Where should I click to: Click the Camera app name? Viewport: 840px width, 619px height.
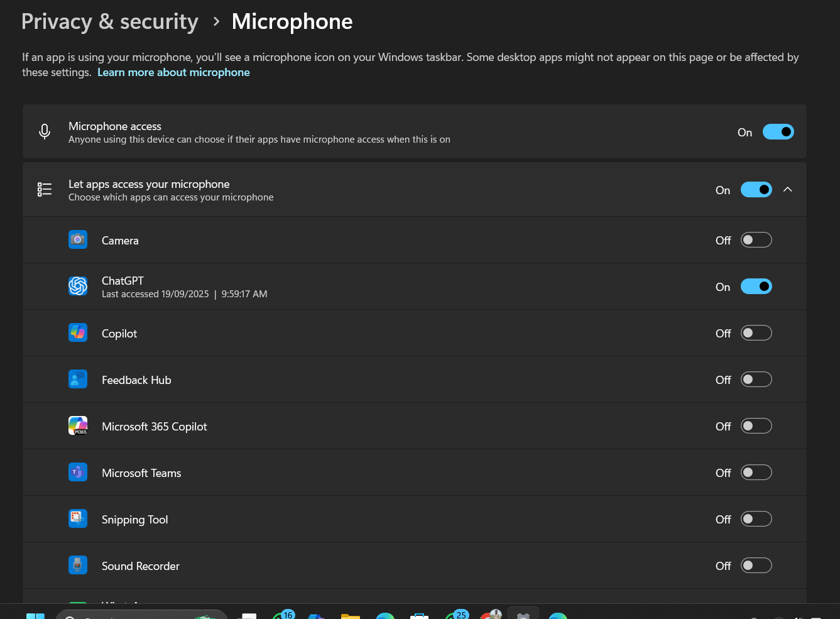[x=120, y=241]
